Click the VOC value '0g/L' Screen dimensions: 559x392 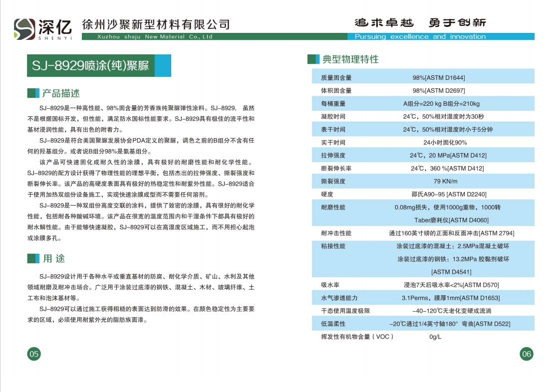(435, 337)
